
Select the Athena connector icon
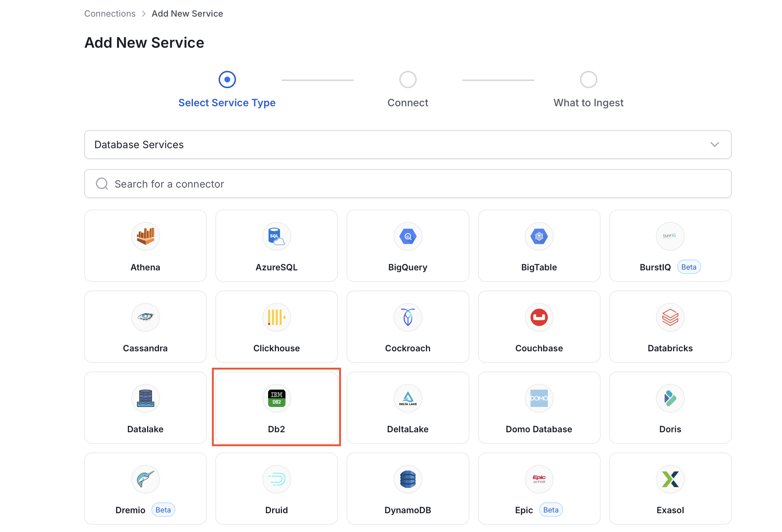(145, 236)
